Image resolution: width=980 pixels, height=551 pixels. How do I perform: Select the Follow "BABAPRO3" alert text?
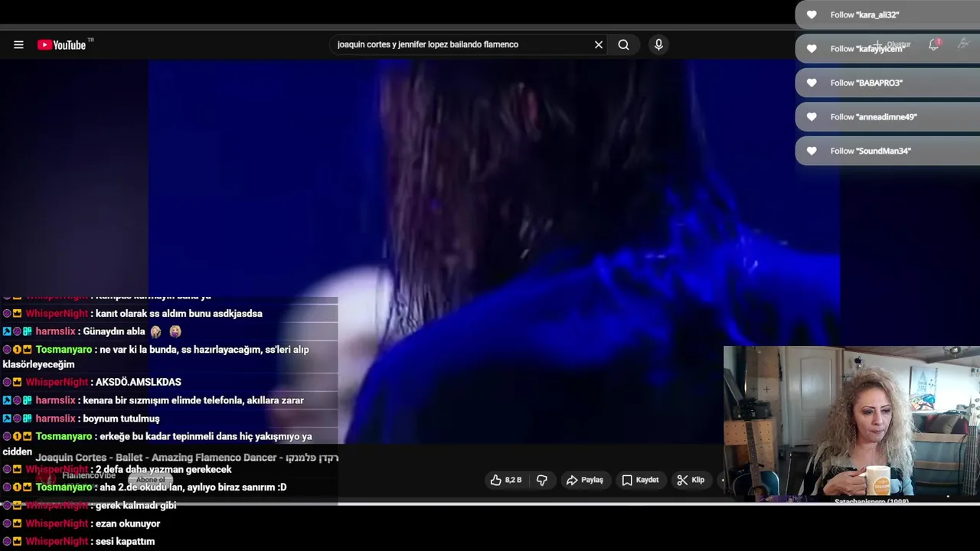coord(867,83)
